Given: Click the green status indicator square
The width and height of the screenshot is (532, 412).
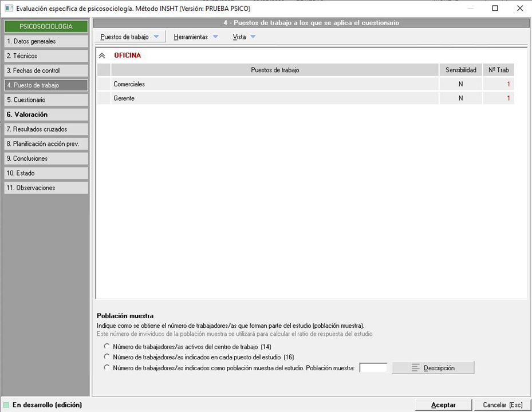Looking at the screenshot, I should point(6,405).
